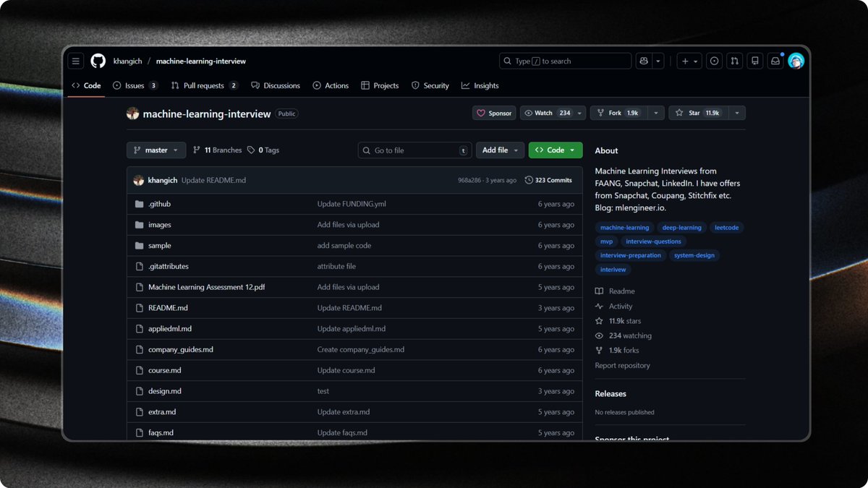Open the Add file dropdown
The width and height of the screenshot is (868, 488).
click(x=501, y=150)
